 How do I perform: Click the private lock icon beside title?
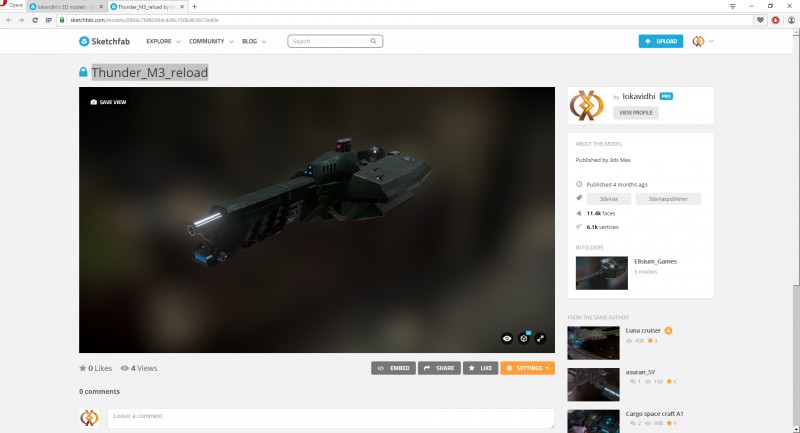coord(83,72)
